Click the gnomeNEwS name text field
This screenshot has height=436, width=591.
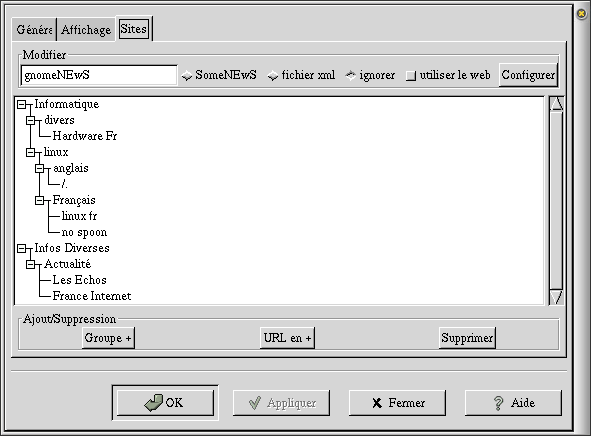99,75
